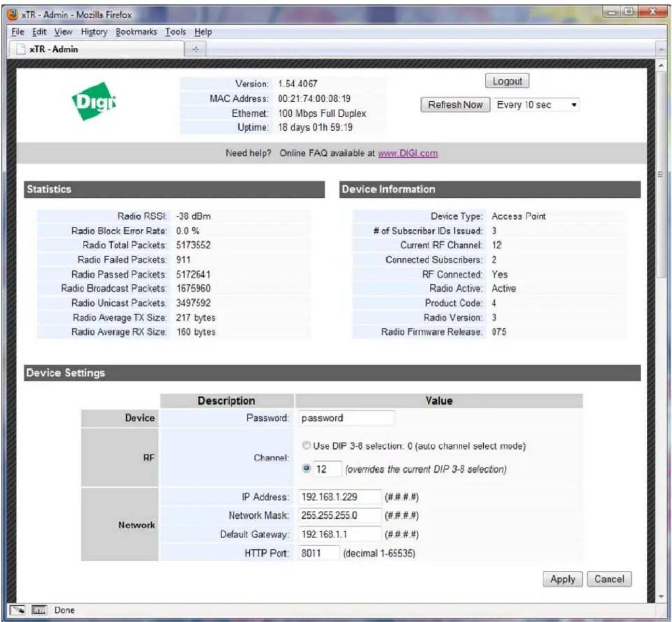
Task: Click the Done status bar text
Action: point(65,610)
